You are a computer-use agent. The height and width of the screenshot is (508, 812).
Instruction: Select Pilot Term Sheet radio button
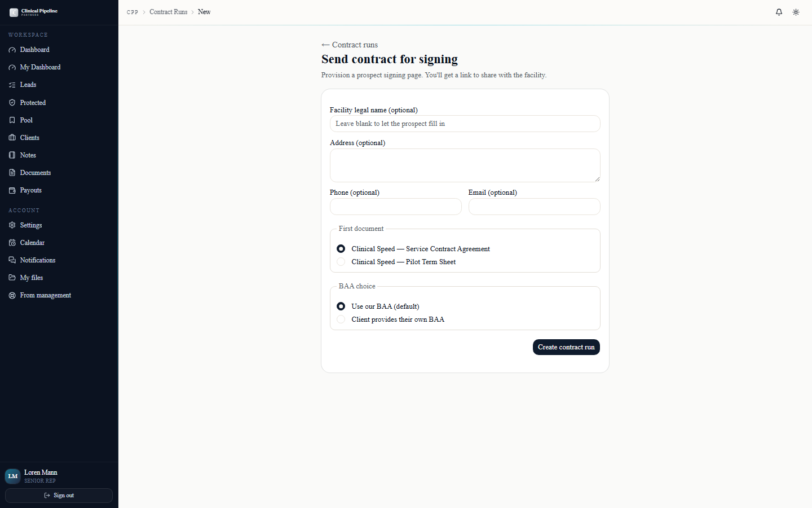click(x=341, y=262)
